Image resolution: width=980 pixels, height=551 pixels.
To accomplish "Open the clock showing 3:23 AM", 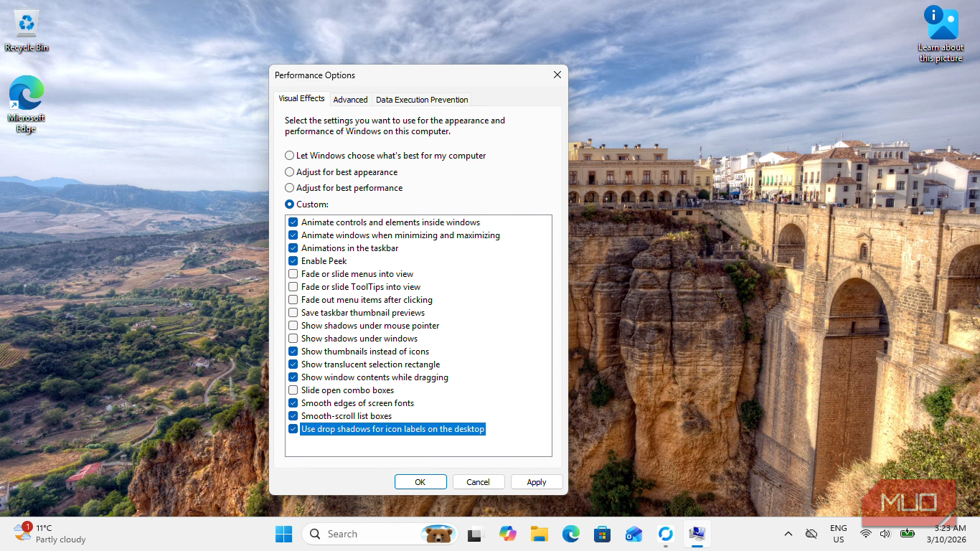I will tap(946, 534).
